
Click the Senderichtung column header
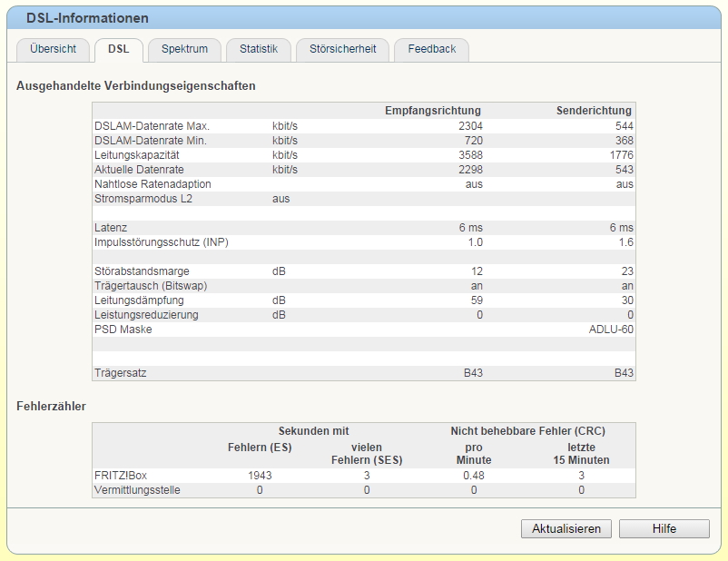(x=594, y=111)
